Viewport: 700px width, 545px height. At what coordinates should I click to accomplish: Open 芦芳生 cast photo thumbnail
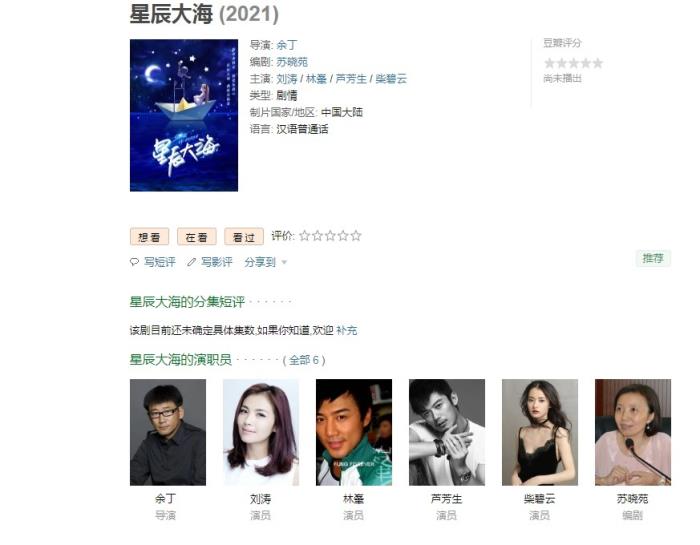pos(447,432)
